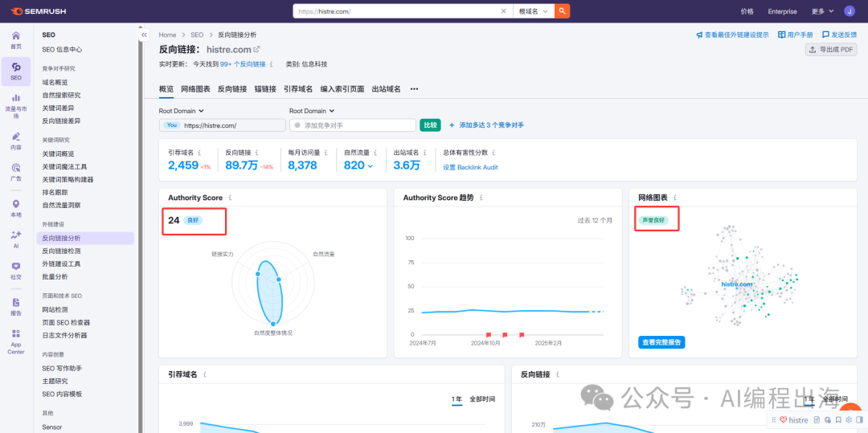This screenshot has width=868, height=433.
Task: Open the 报告 reports sidebar icon
Action: (x=16, y=306)
